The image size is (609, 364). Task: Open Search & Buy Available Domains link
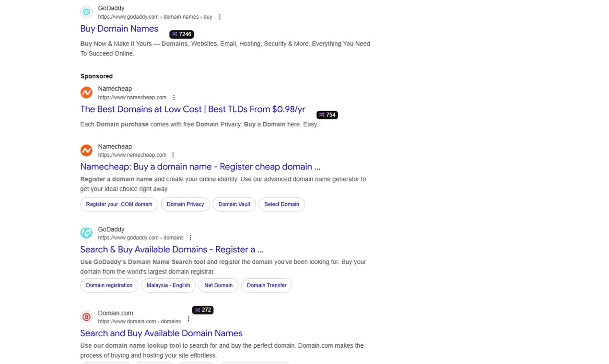[x=172, y=250]
